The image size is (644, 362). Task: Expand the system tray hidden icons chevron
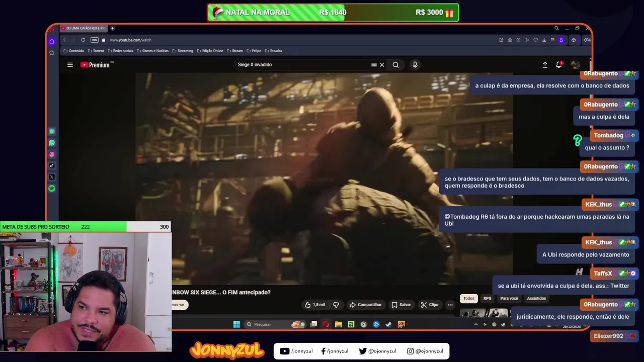(476, 324)
